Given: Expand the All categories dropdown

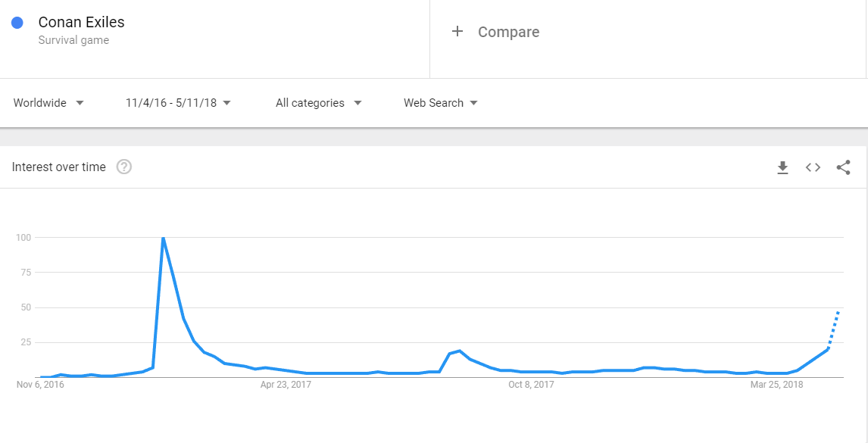Looking at the screenshot, I should 318,103.
